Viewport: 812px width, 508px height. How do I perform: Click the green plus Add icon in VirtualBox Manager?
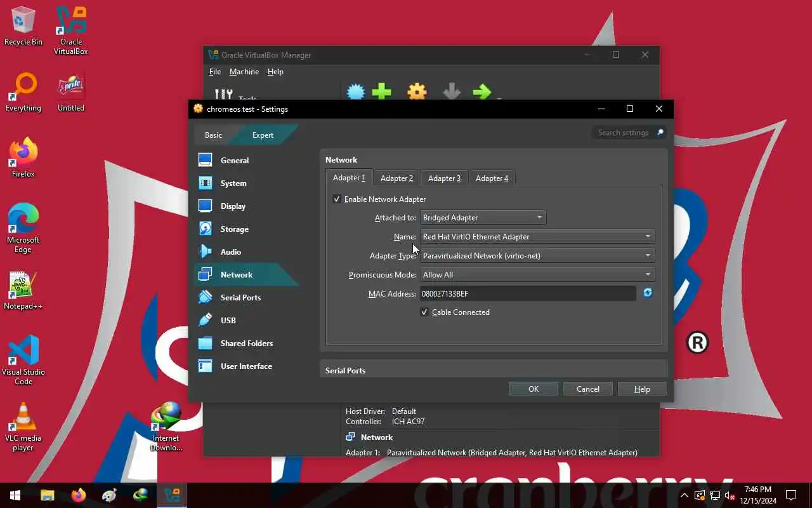[381, 93]
